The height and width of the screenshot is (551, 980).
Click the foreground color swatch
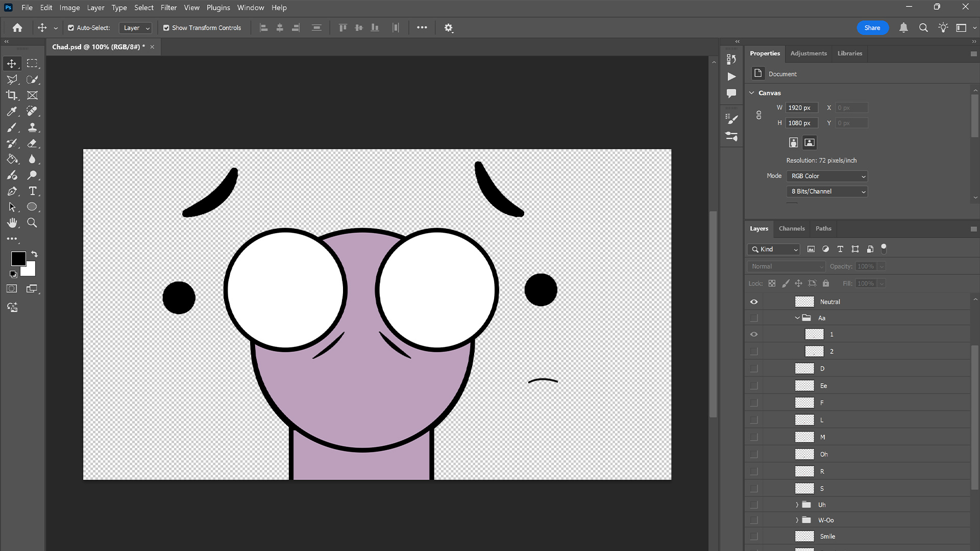click(x=18, y=259)
